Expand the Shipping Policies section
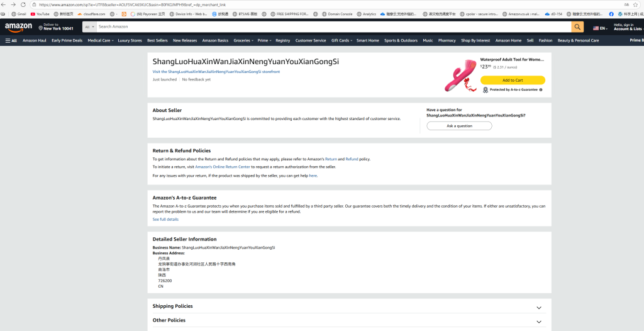This screenshot has height=331, width=644. [x=538, y=307]
